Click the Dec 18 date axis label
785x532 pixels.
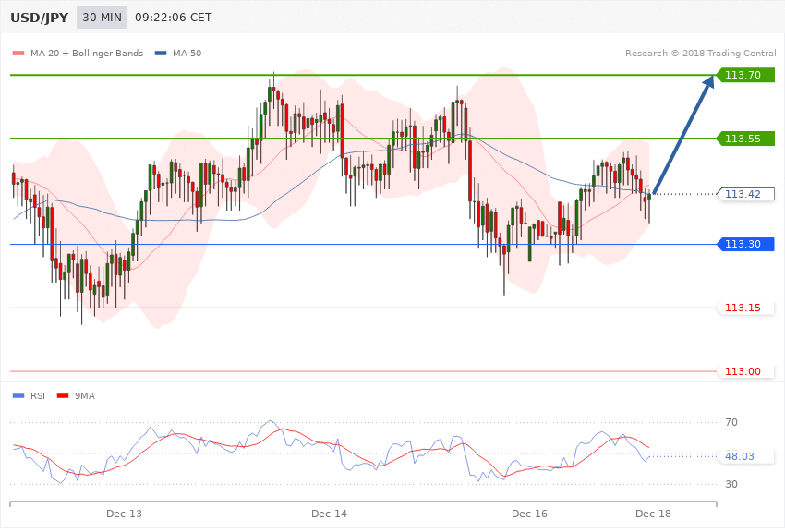(653, 514)
